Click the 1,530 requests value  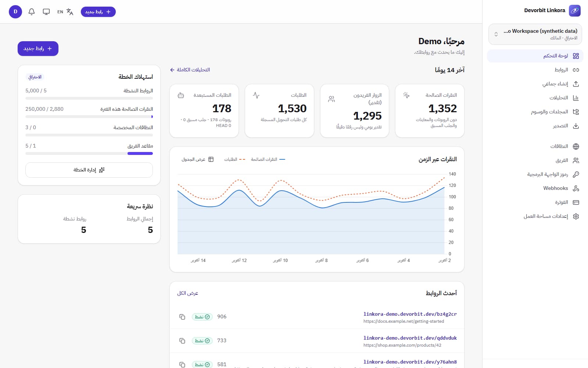292,109
